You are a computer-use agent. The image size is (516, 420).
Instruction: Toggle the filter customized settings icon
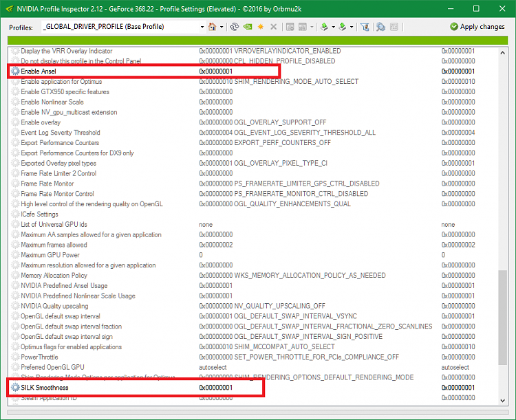[365, 27]
